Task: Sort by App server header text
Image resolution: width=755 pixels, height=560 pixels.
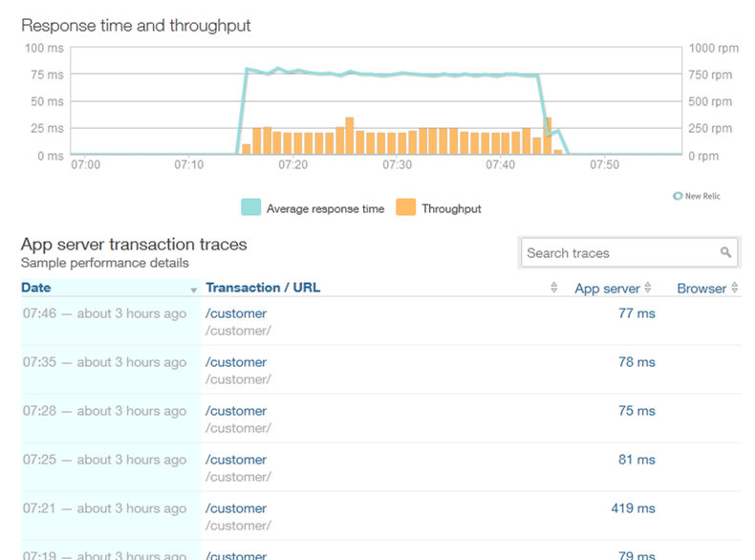Action: [x=607, y=289]
